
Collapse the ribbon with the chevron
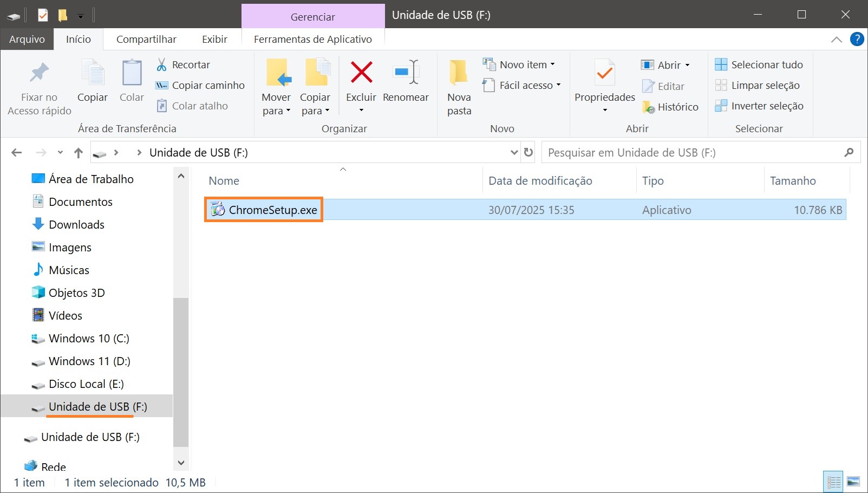(x=836, y=40)
